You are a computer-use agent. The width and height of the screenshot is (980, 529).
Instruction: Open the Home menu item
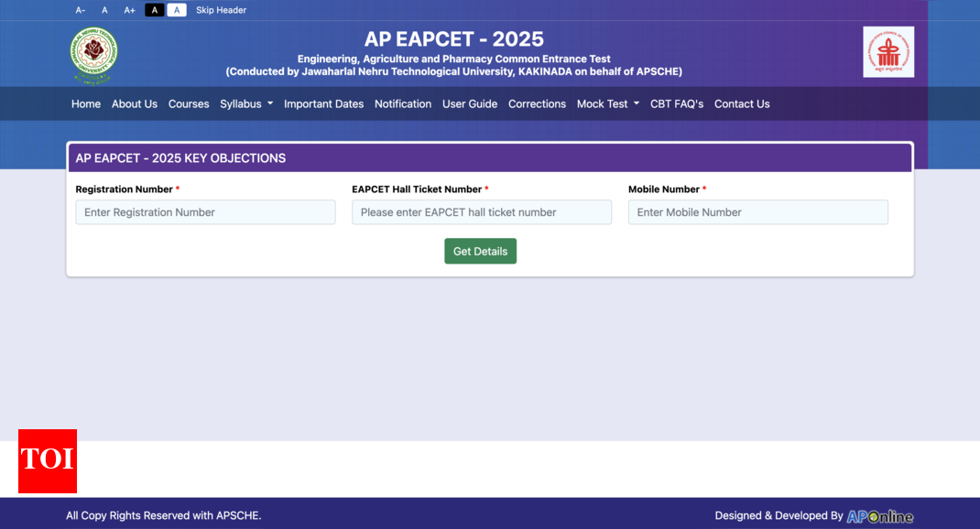86,104
